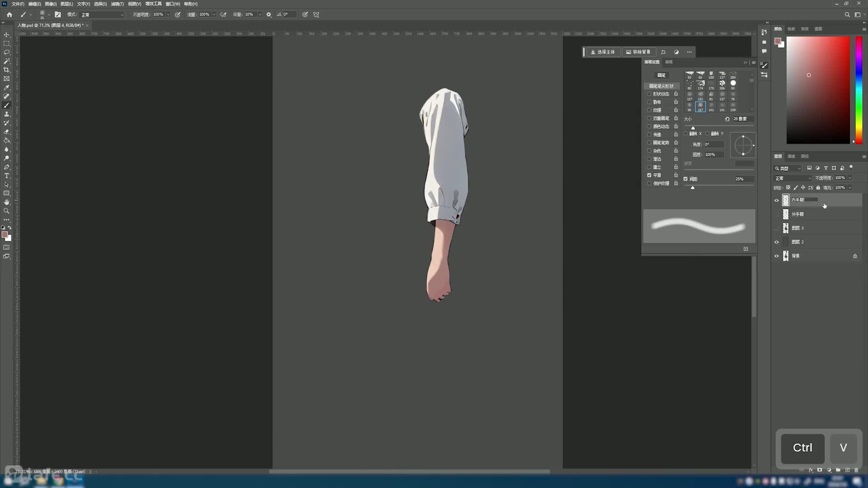Select the Rectangular Marquee tool
This screenshot has width=868, height=488.
click(x=6, y=43)
